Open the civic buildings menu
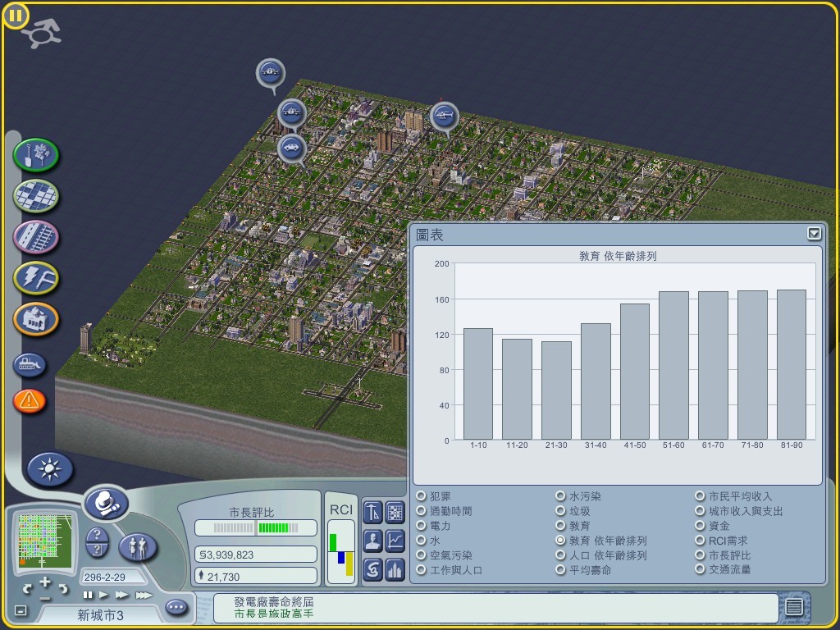The image size is (840, 630). [36, 319]
